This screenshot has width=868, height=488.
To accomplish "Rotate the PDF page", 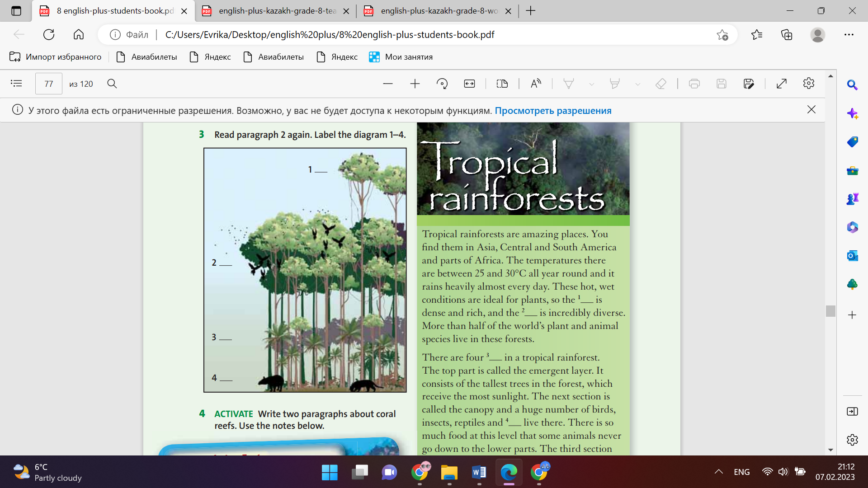I will pos(442,84).
